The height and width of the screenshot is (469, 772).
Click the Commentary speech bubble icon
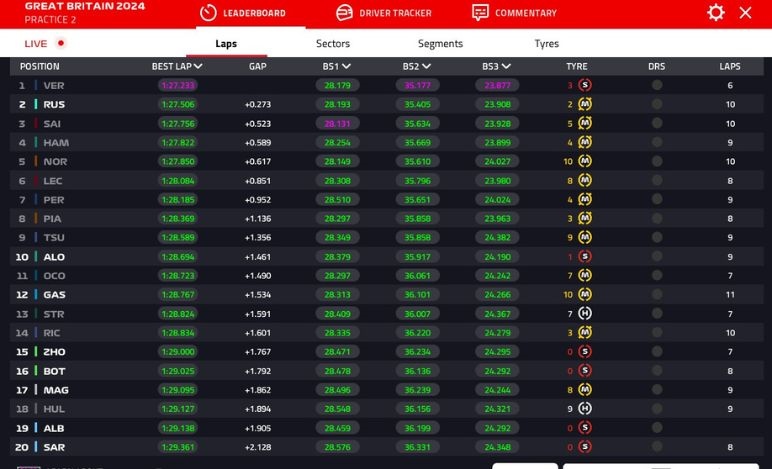coord(480,13)
